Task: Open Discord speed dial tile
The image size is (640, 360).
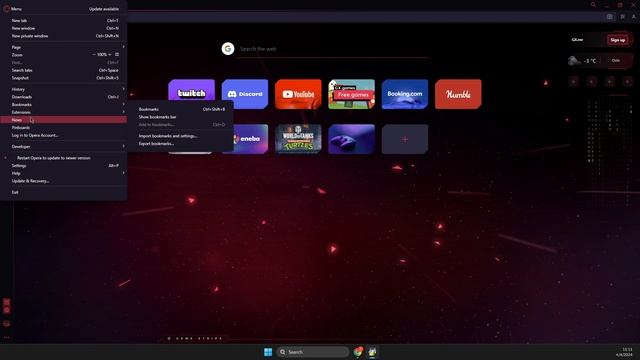Action: tap(245, 94)
